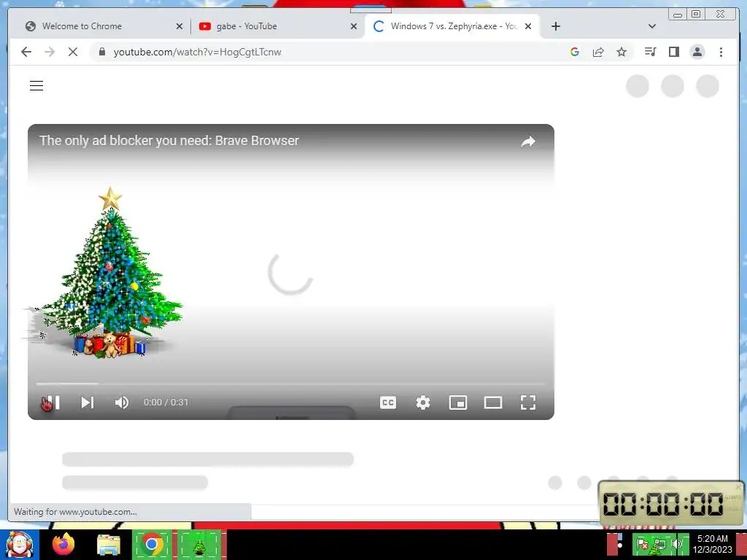This screenshot has width=747, height=560.
Task: Go back to the previous page
Action: coord(26,52)
